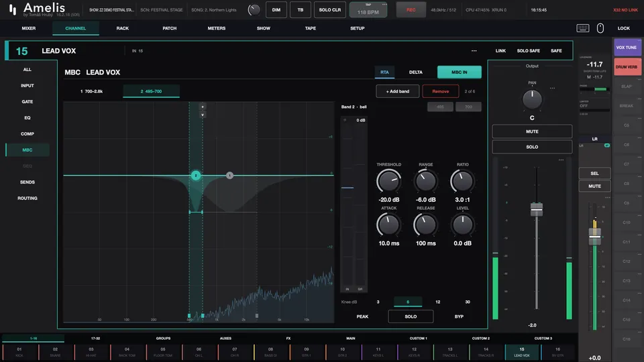644x362 pixels.
Task: Click the Remove band button
Action: tap(440, 91)
